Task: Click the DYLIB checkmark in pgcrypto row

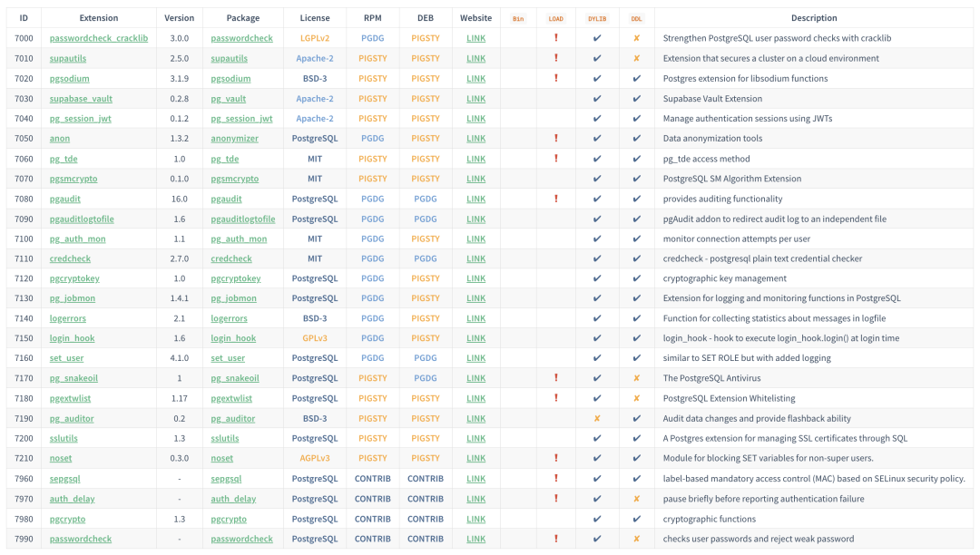Action: 597,519
